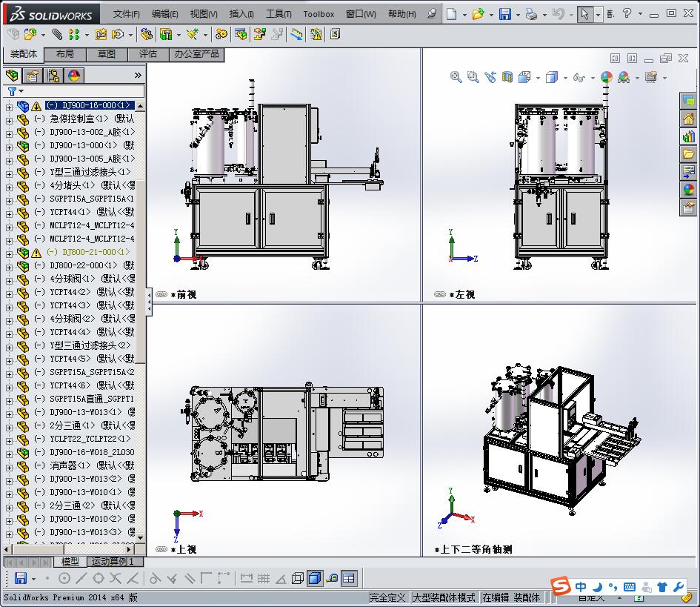Expand manager pane with double chevron
Viewport: 700px width, 607px height.
click(138, 75)
